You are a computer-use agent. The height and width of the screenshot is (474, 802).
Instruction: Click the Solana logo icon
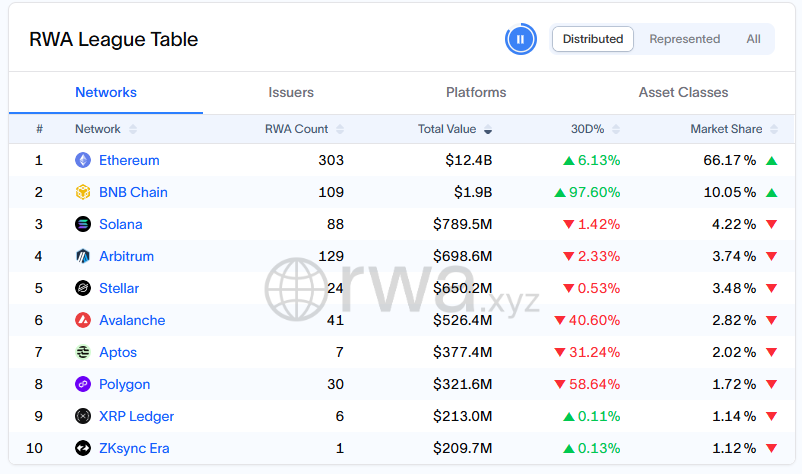click(83, 224)
